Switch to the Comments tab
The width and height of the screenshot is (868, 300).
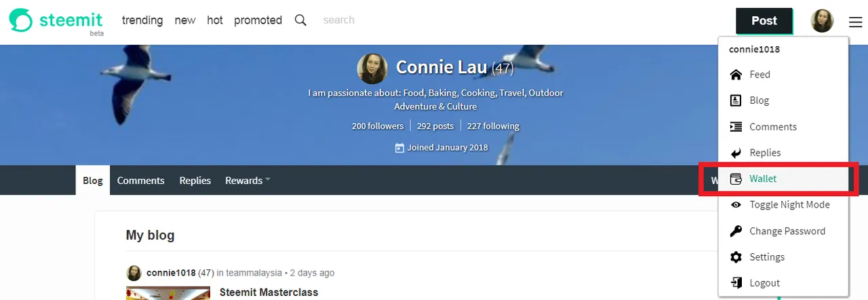[140, 181]
